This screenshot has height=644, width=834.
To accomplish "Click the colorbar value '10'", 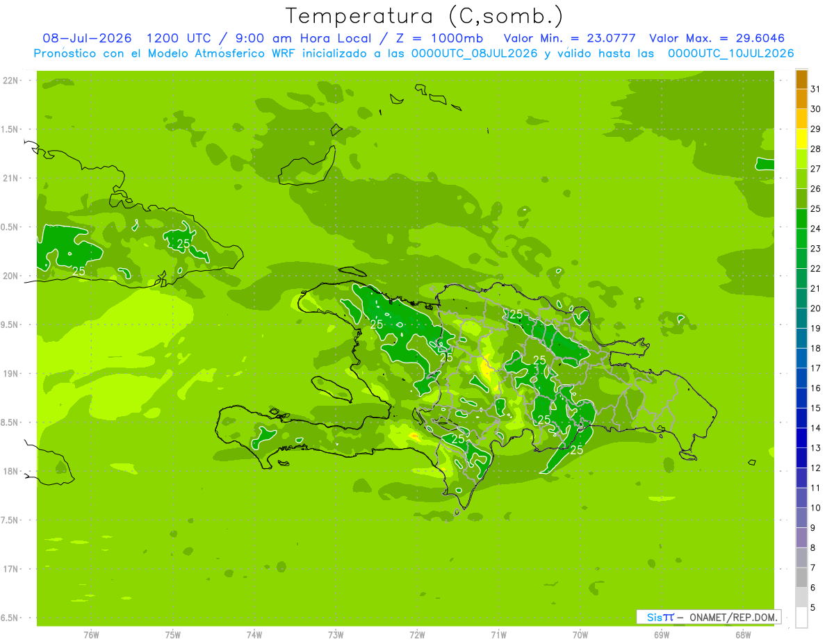I will coord(816,508).
